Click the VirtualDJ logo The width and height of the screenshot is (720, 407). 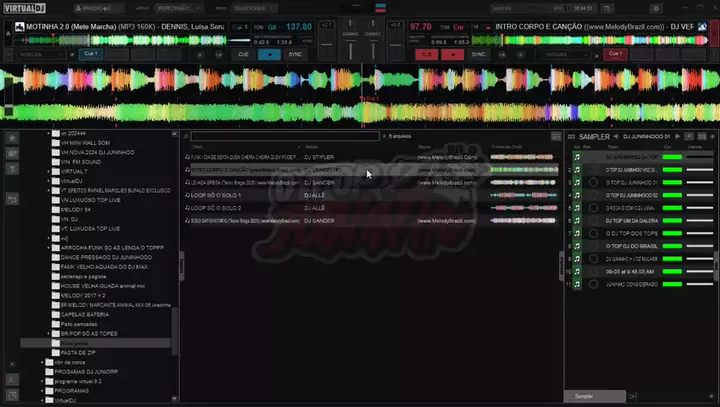pyautogui.click(x=24, y=8)
